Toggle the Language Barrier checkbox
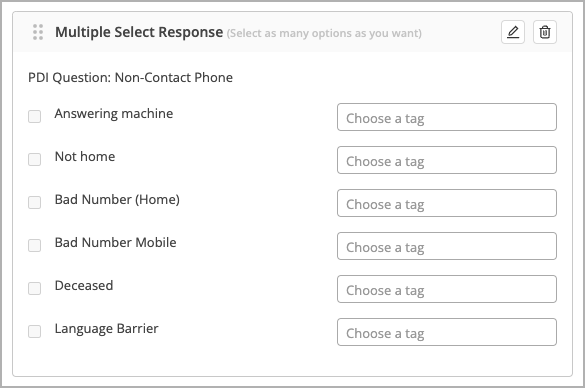The width and height of the screenshot is (585, 388). click(35, 331)
